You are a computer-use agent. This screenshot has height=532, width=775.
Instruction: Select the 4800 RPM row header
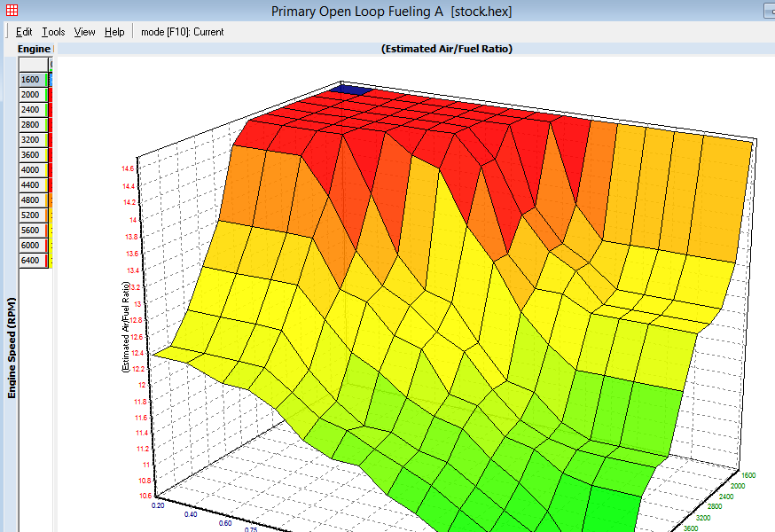pyautogui.click(x=30, y=200)
